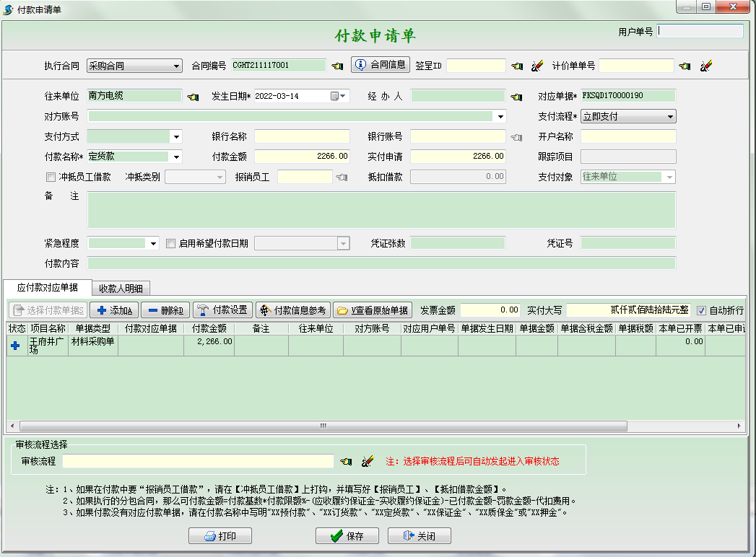756x557 pixels.
Task: Toggle 自动折行 checkbox
Action: [x=701, y=311]
